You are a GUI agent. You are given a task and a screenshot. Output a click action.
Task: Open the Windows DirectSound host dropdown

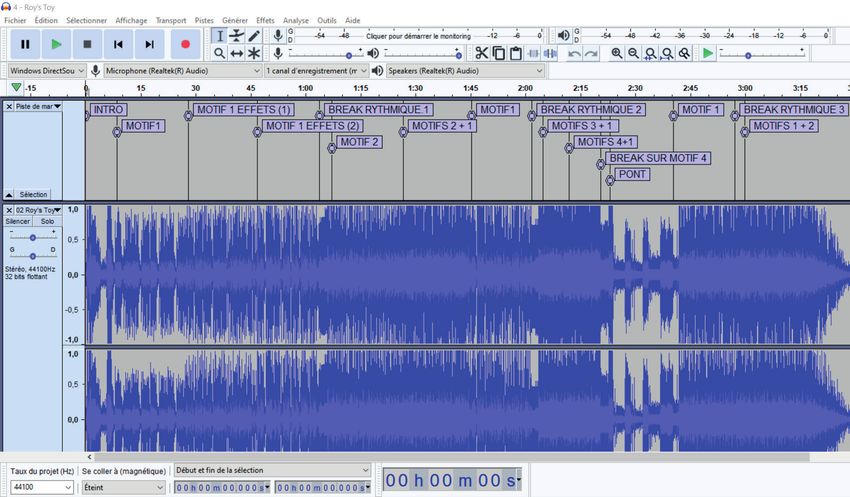46,71
